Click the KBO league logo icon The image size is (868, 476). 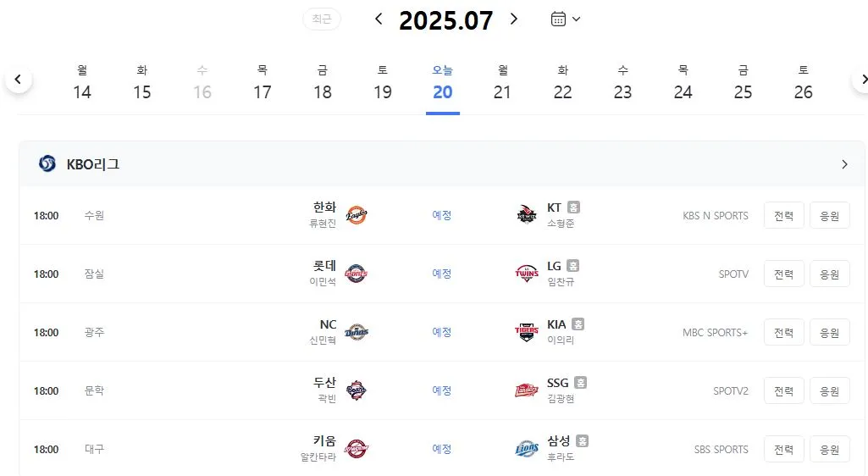[47, 163]
